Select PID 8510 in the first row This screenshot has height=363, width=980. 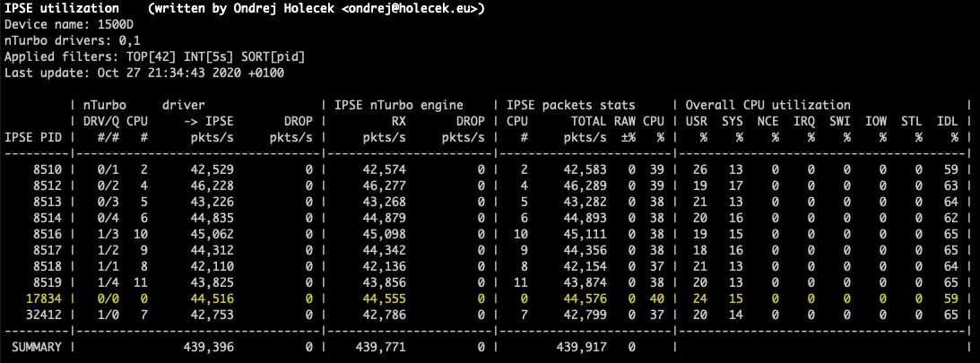[47, 169]
